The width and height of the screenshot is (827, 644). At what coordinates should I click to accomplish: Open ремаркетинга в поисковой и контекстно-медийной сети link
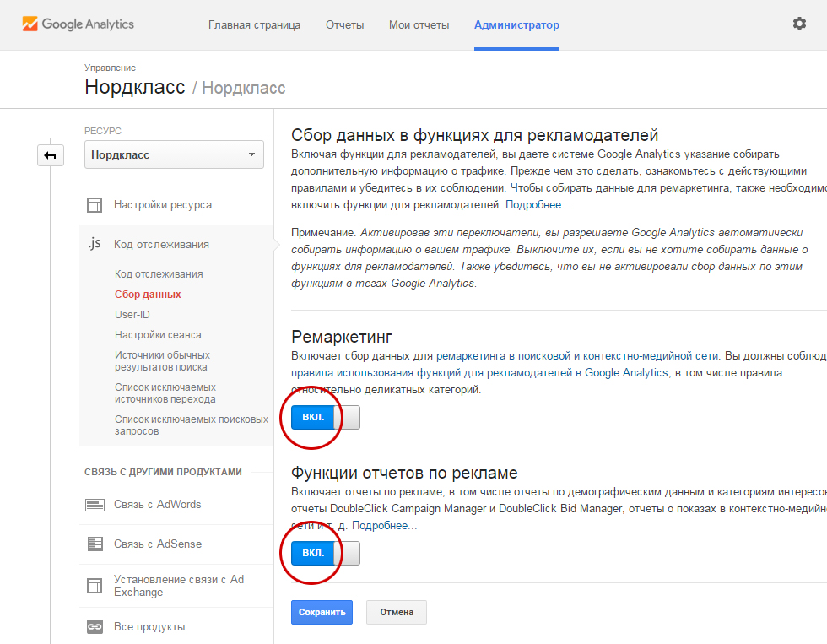click(577, 356)
